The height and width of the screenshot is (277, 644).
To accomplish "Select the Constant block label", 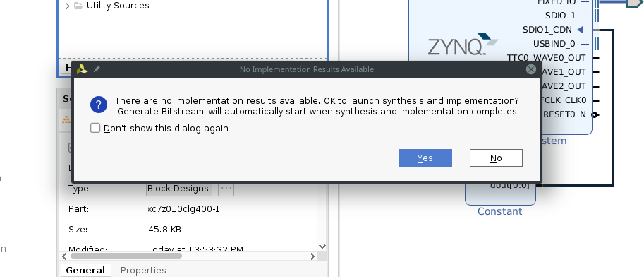I will [x=500, y=211].
